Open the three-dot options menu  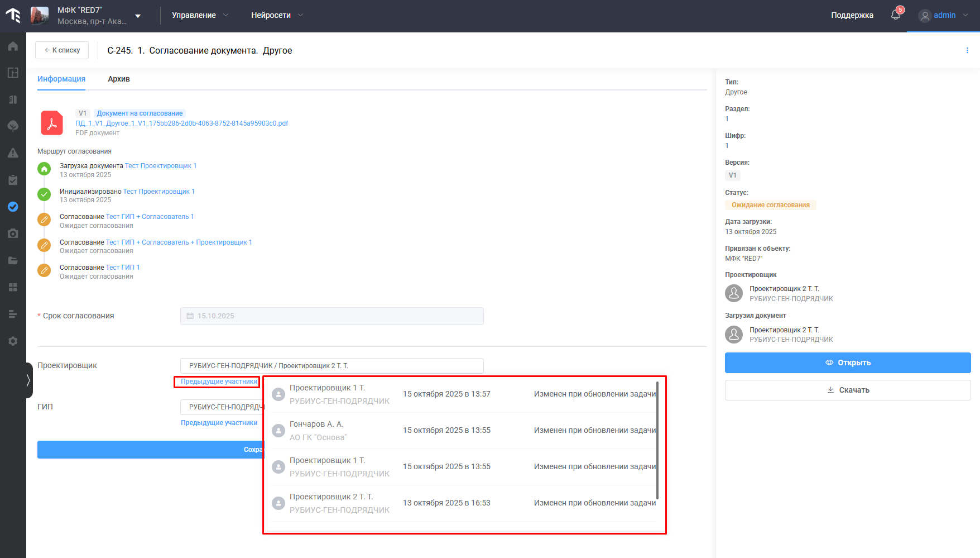[967, 50]
